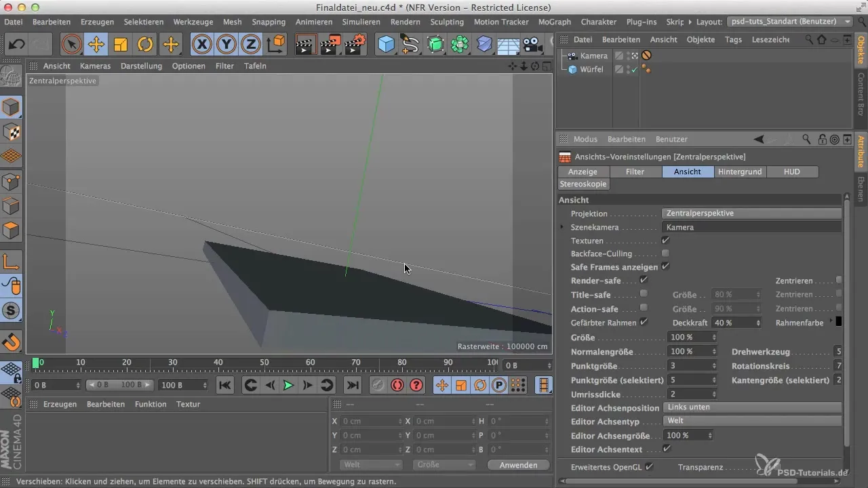Toggle autokeying red button

point(397,385)
